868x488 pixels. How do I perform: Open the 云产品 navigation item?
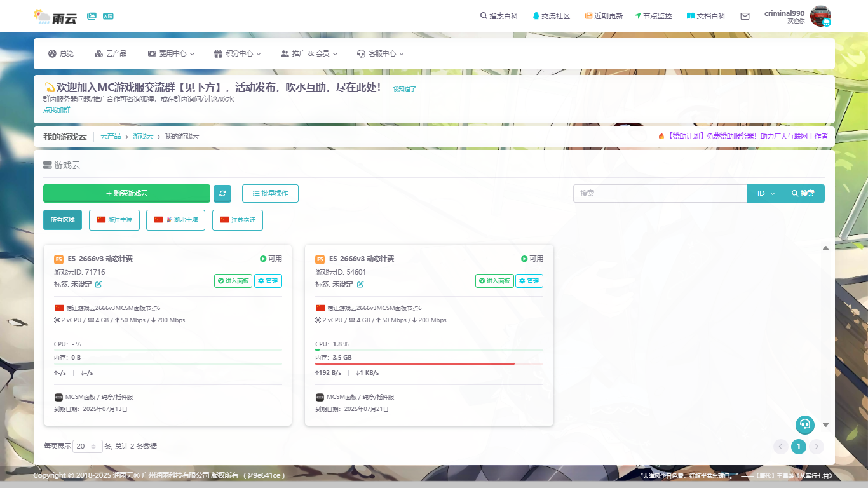click(x=111, y=54)
